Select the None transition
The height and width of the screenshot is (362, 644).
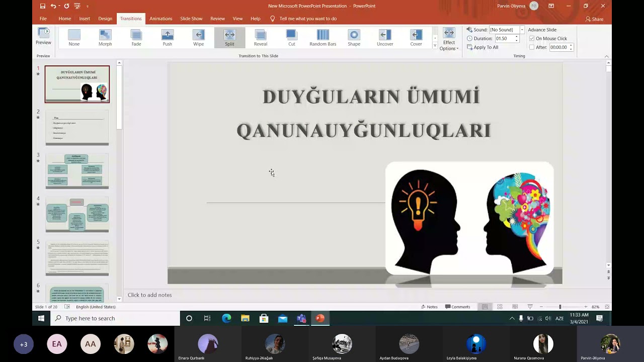point(74,38)
